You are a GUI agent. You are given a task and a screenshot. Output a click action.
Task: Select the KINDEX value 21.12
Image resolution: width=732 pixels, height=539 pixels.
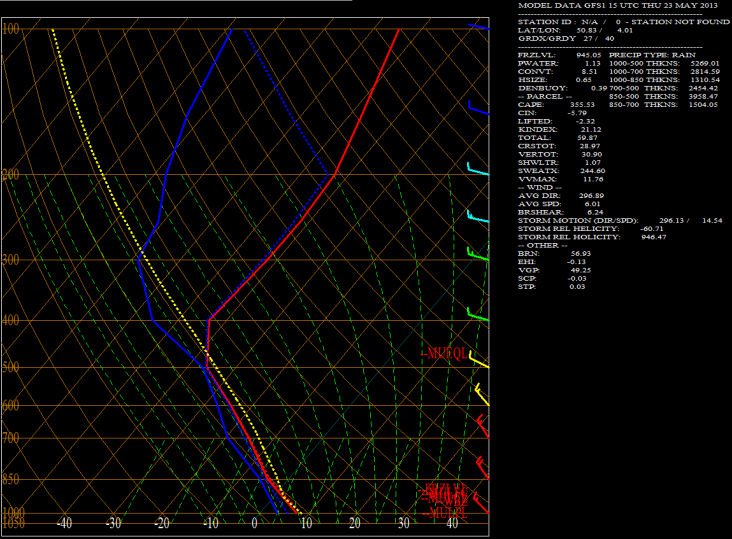click(591, 130)
